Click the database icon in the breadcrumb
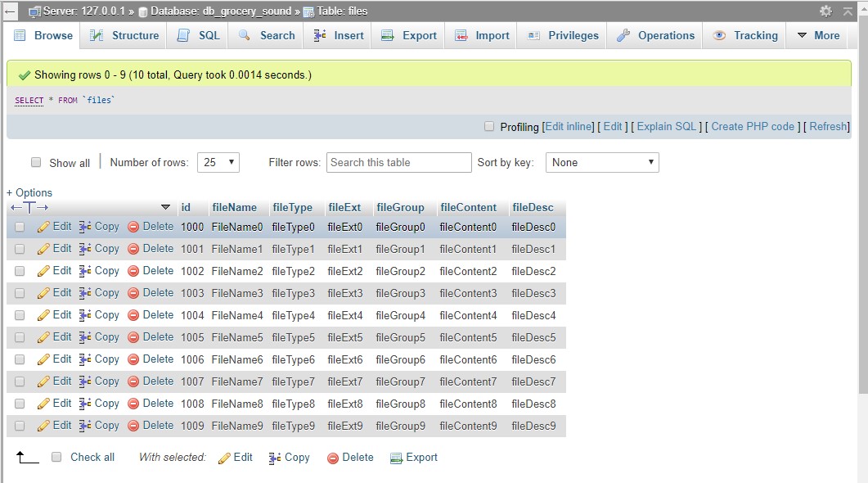868x483 pixels. click(x=143, y=11)
